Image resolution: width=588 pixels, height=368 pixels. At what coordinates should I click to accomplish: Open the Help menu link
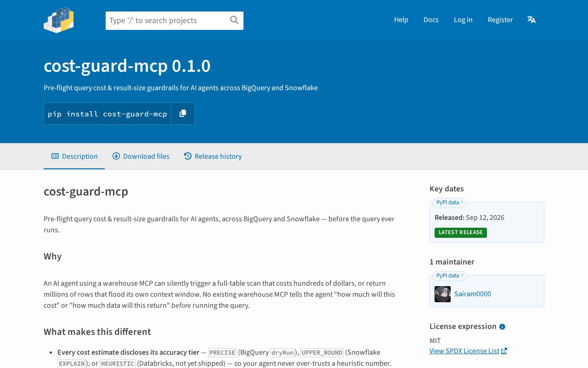tap(401, 19)
